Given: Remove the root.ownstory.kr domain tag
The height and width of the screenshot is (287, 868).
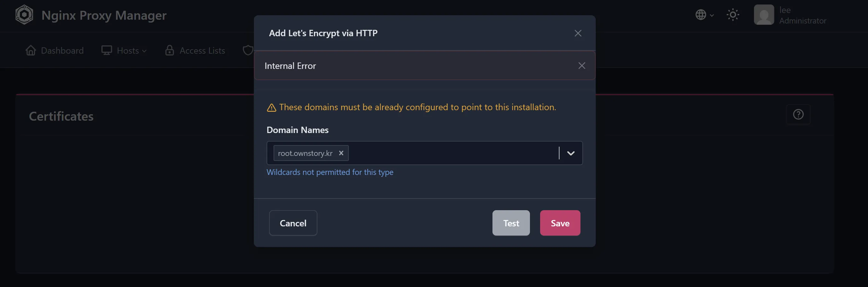Looking at the screenshot, I should [x=341, y=153].
